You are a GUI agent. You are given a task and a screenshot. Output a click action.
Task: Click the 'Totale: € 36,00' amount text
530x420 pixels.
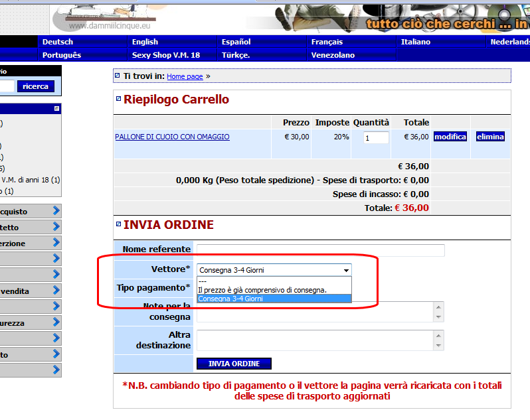pyautogui.click(x=397, y=208)
